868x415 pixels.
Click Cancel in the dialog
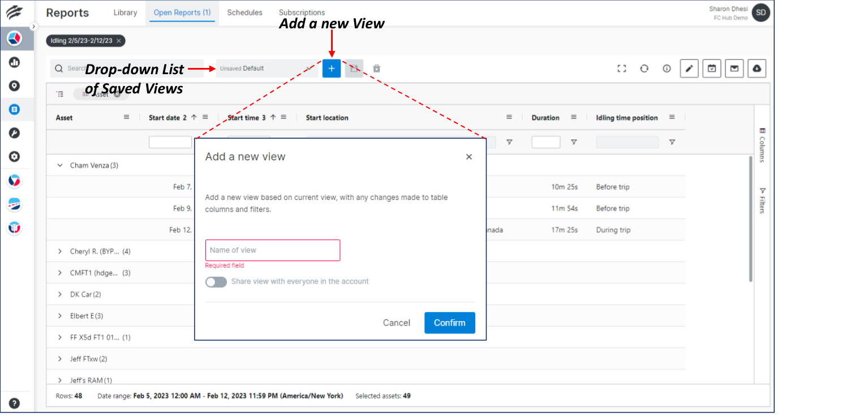click(x=396, y=323)
